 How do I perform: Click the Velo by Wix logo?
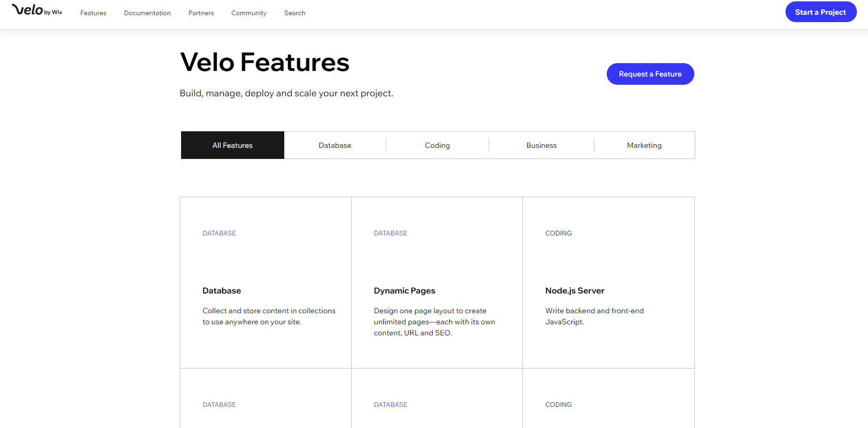37,10
